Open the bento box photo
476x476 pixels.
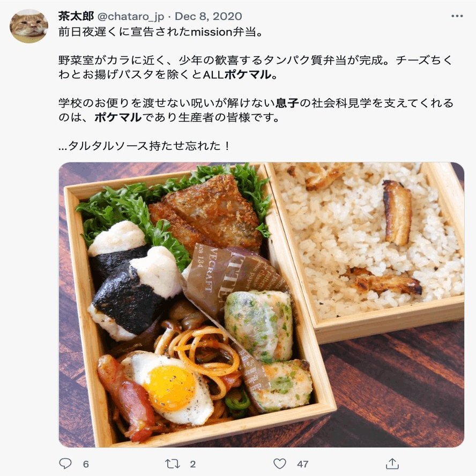point(261,305)
